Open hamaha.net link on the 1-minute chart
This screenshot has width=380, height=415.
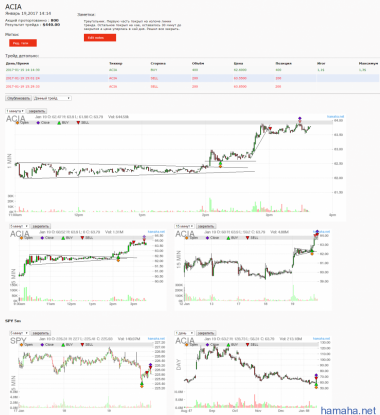tap(335, 117)
